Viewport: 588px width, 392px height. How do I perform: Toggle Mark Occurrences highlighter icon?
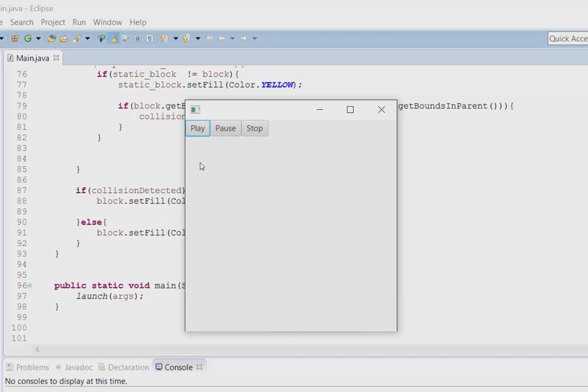coord(114,38)
